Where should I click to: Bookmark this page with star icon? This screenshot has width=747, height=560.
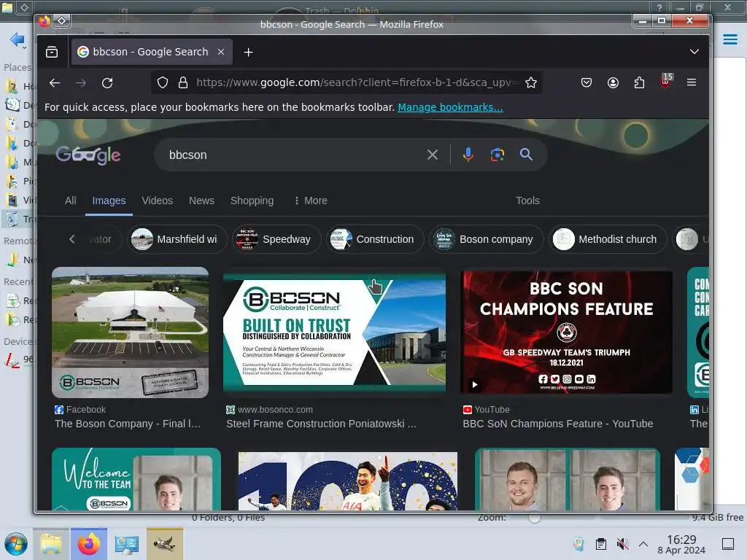[x=531, y=83]
